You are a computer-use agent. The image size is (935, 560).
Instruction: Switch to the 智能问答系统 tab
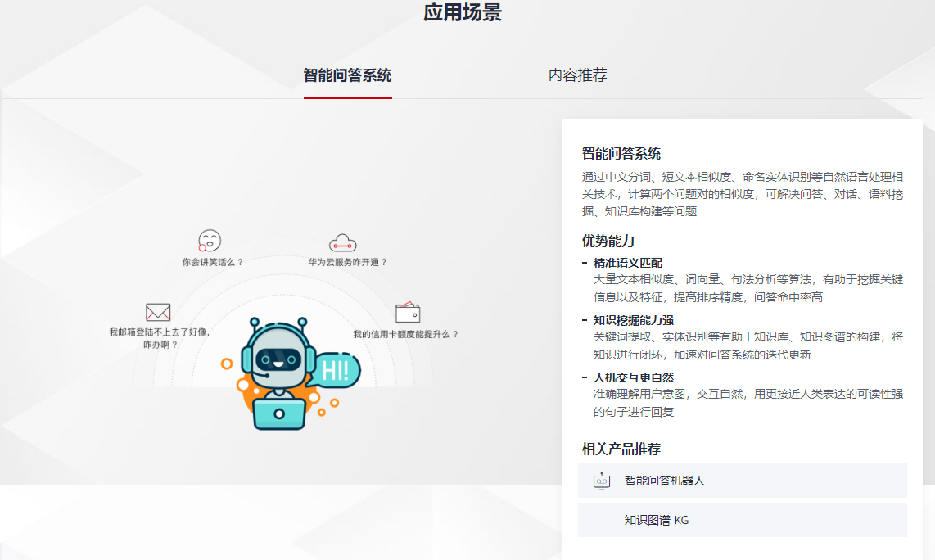pyautogui.click(x=348, y=76)
